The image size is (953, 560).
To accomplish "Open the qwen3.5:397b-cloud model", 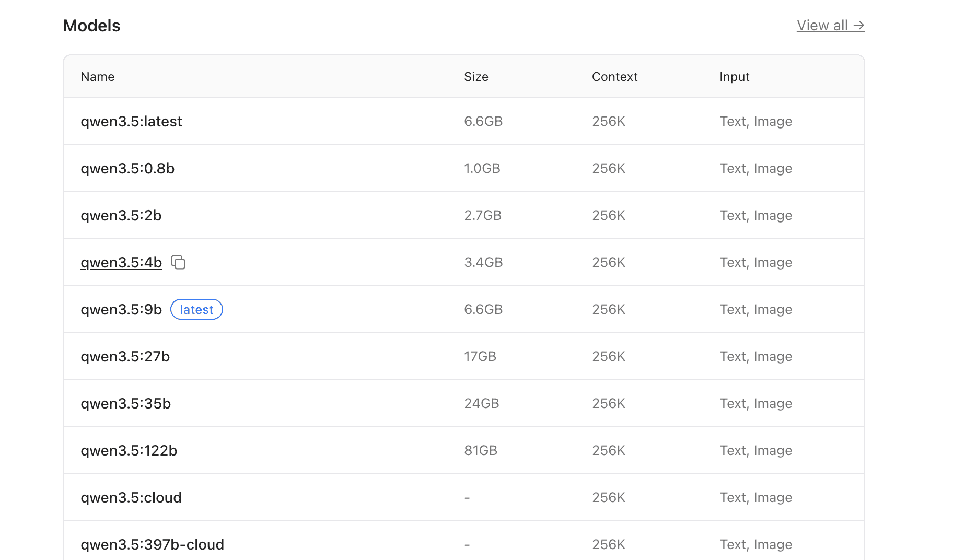I will 153,544.
